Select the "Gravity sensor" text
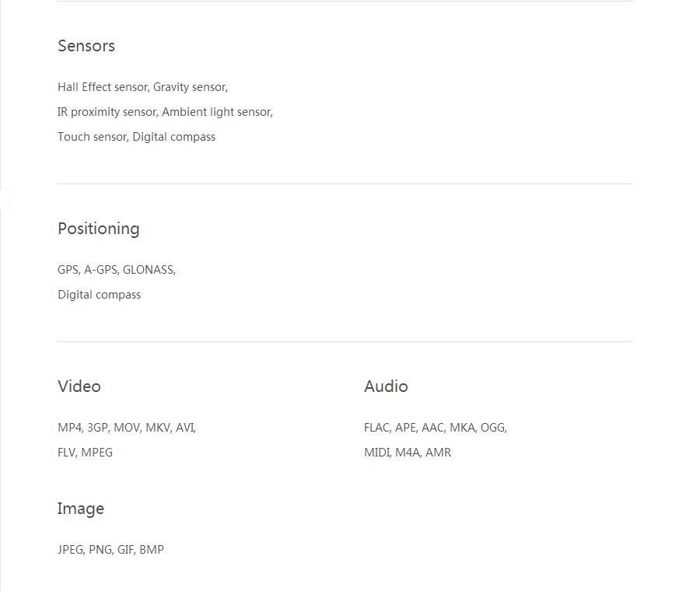 [189, 87]
